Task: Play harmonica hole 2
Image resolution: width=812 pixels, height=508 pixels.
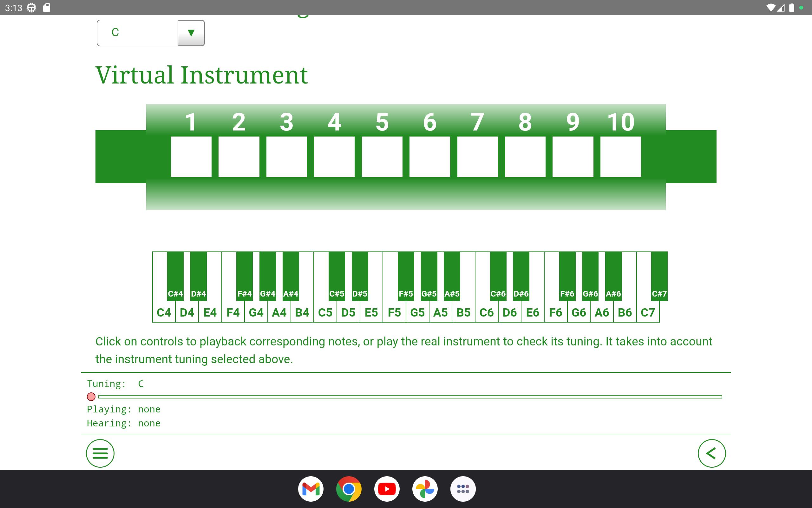Action: (x=239, y=157)
